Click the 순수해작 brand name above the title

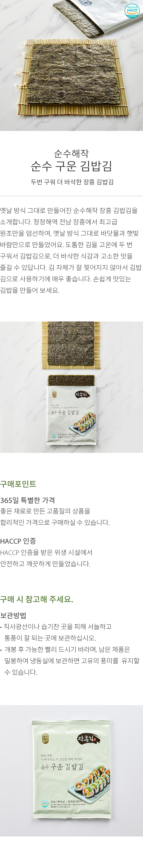tap(71, 153)
